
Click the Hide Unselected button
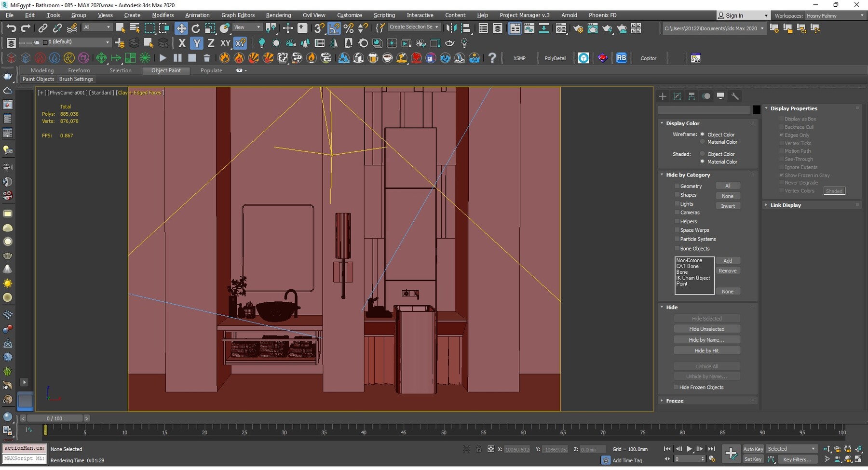coord(706,329)
